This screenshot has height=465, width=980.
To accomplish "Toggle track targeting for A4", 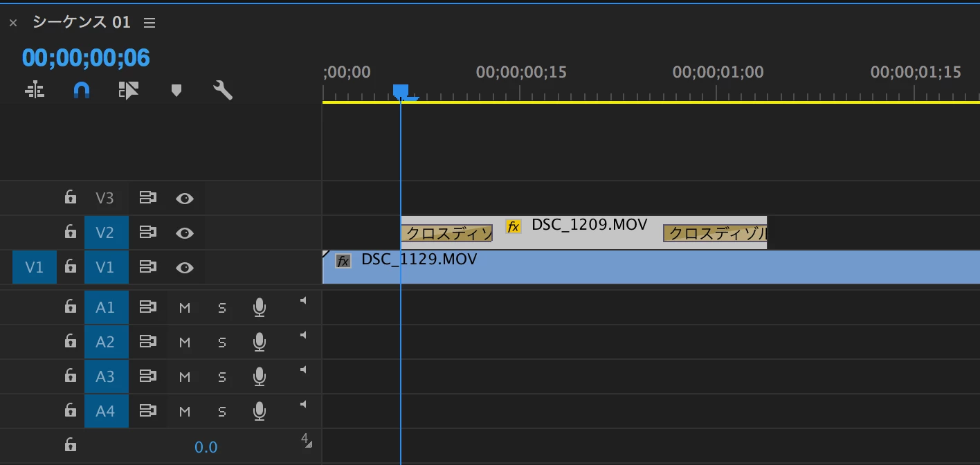I will (107, 411).
